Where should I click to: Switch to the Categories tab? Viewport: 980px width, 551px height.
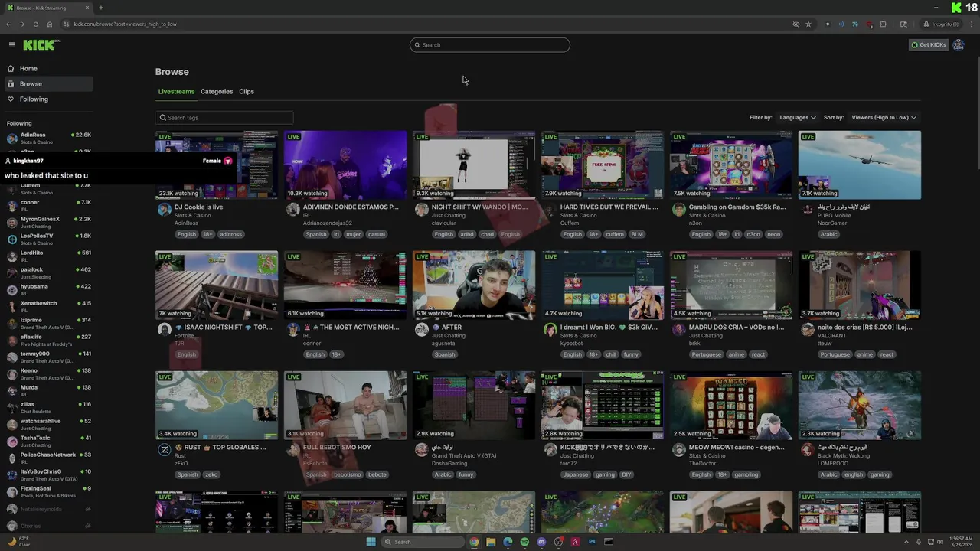tap(217, 92)
